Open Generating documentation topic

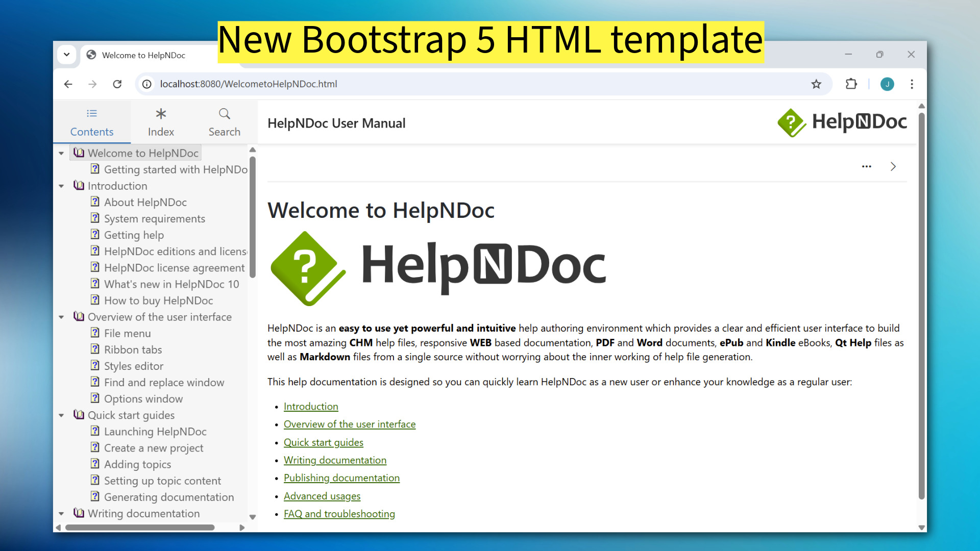pos(169,497)
